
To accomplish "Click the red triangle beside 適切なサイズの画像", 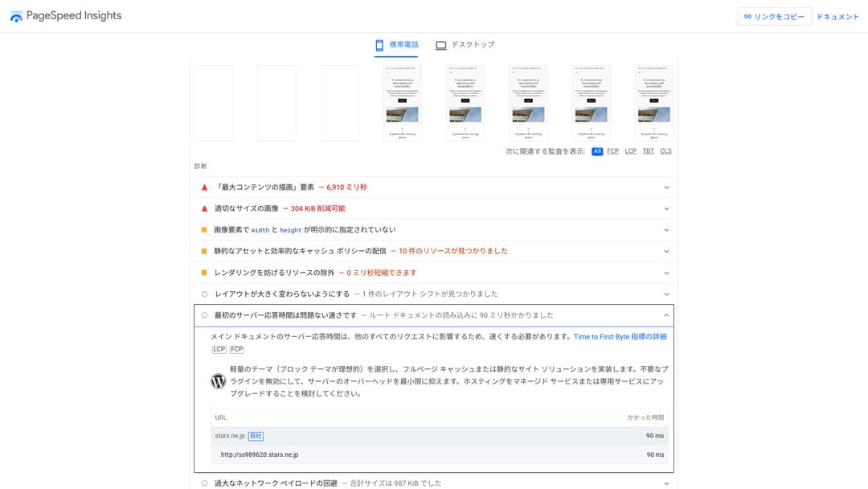I will (x=204, y=208).
